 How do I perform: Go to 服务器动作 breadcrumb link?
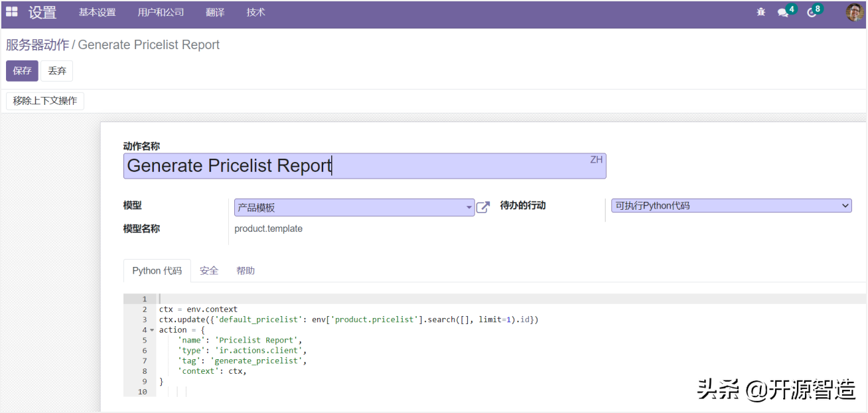point(37,45)
